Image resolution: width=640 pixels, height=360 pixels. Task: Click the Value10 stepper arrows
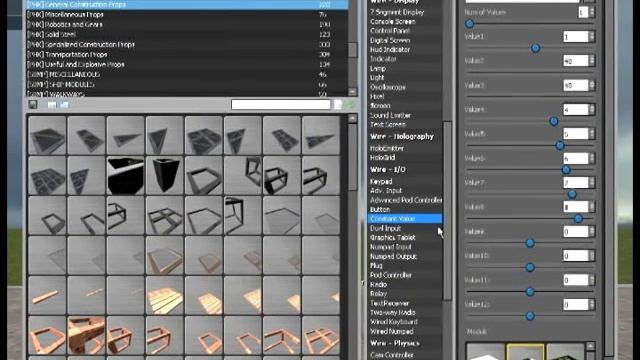(592, 256)
